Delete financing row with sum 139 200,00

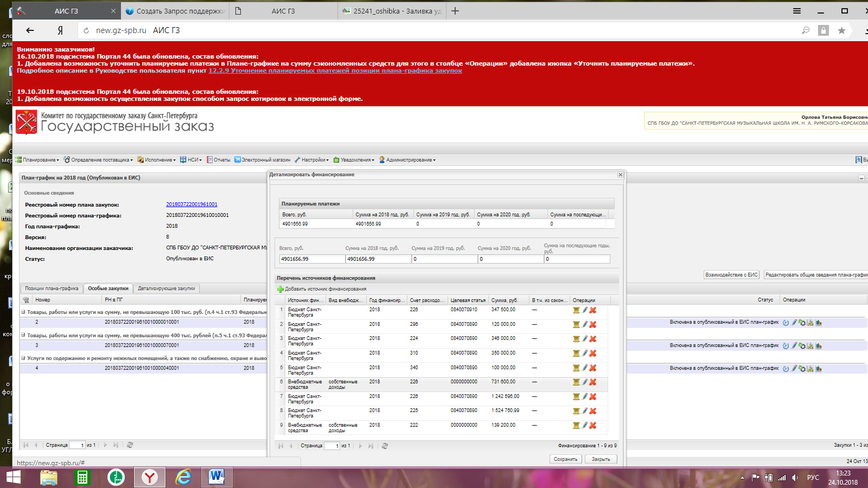point(593,426)
